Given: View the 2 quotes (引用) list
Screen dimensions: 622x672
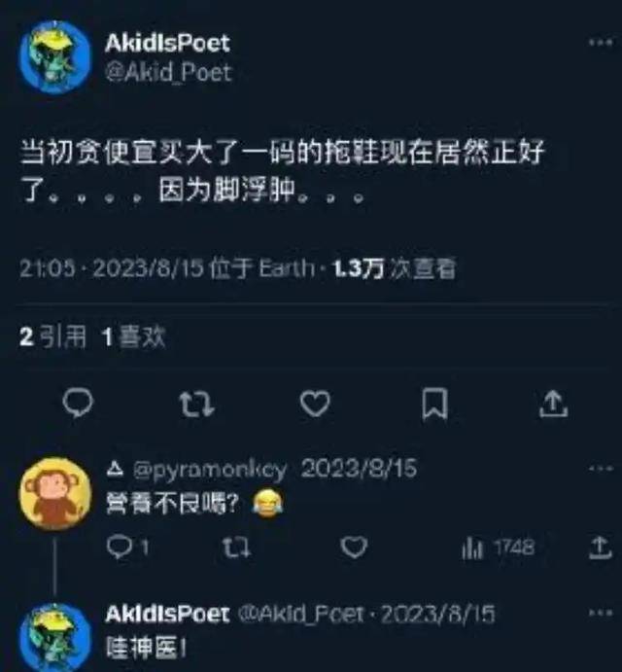Looking at the screenshot, I should pyautogui.click(x=53, y=336).
